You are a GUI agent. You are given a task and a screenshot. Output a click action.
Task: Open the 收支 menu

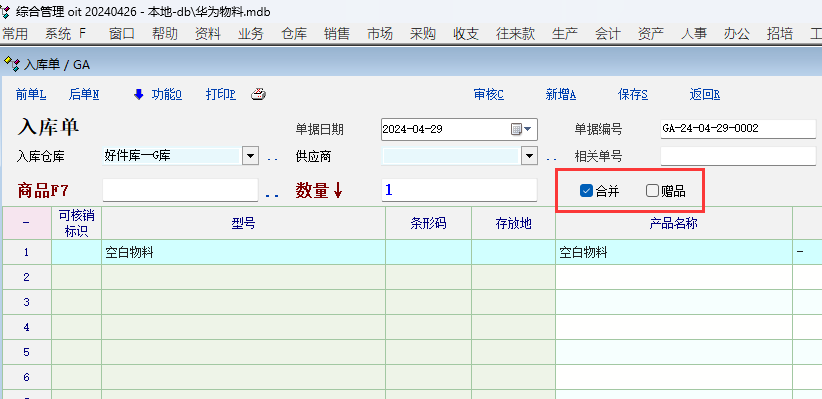[466, 34]
